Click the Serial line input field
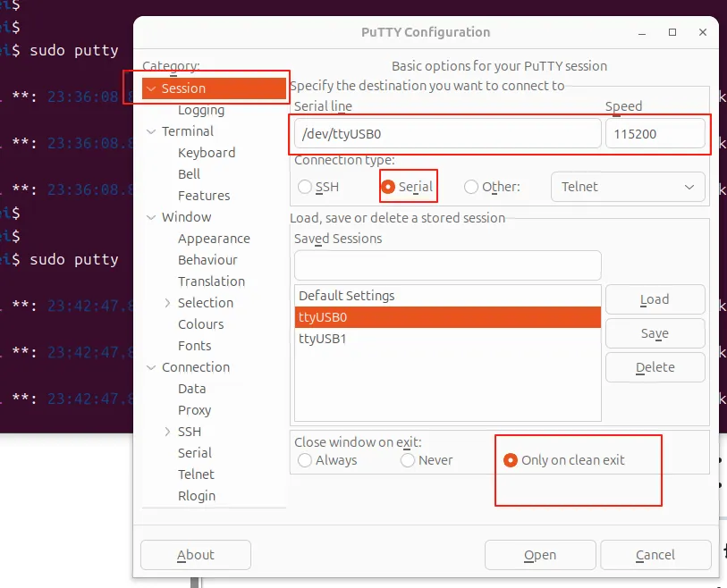 [448, 134]
